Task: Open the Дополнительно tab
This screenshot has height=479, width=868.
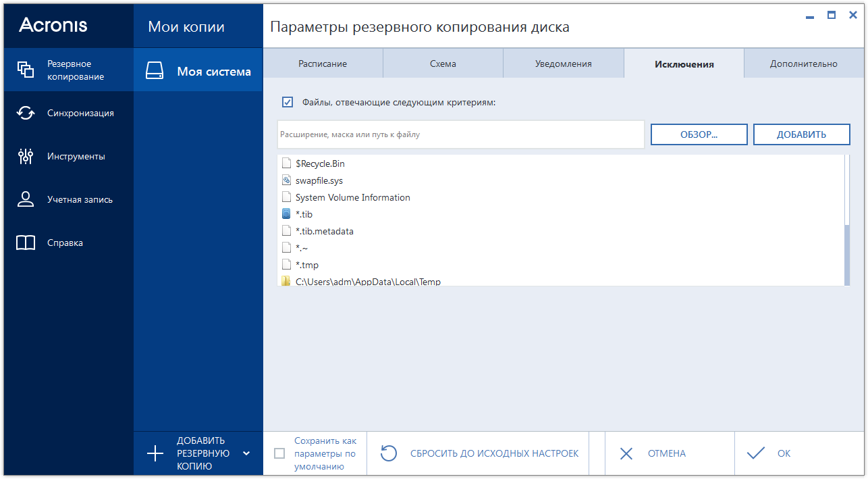Action: (803, 62)
